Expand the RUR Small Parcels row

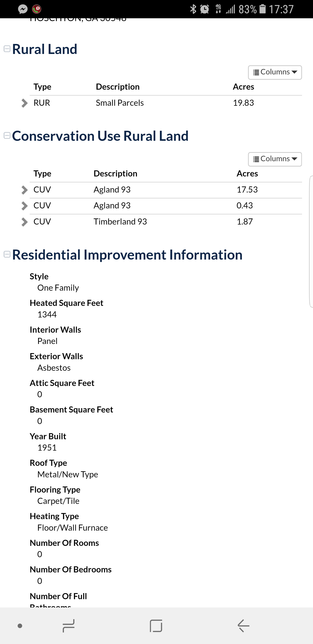click(24, 103)
